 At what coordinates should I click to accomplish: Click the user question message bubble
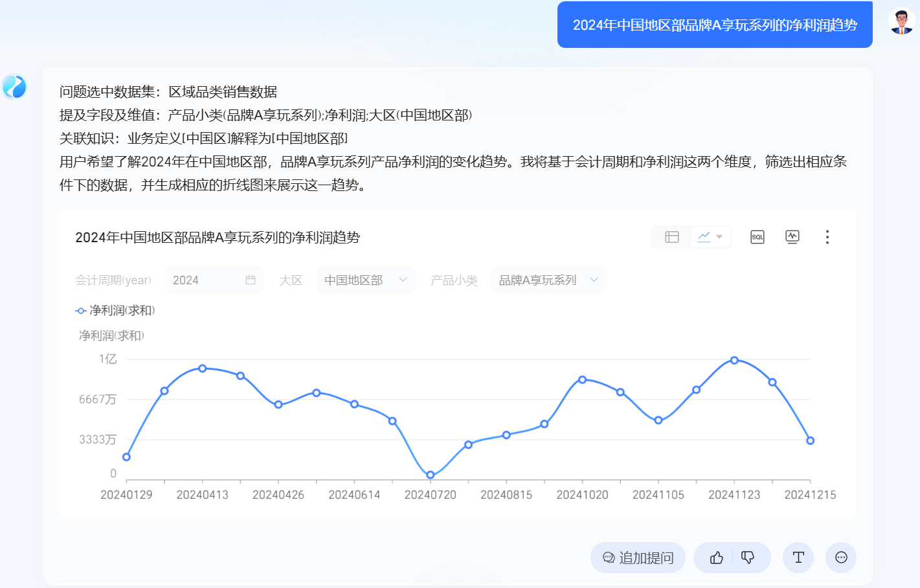(x=715, y=25)
